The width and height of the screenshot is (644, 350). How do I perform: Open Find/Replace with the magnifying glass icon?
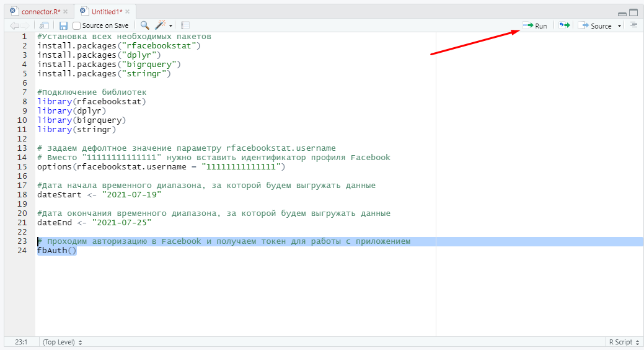pyautogui.click(x=144, y=25)
